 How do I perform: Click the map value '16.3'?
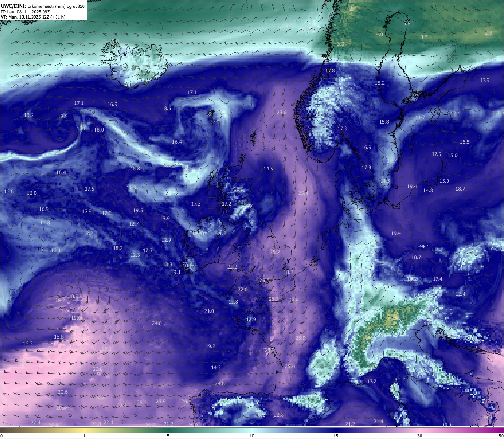coord(28,343)
